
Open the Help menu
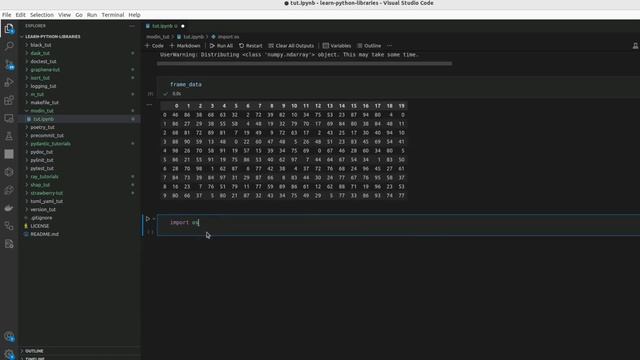click(x=134, y=15)
